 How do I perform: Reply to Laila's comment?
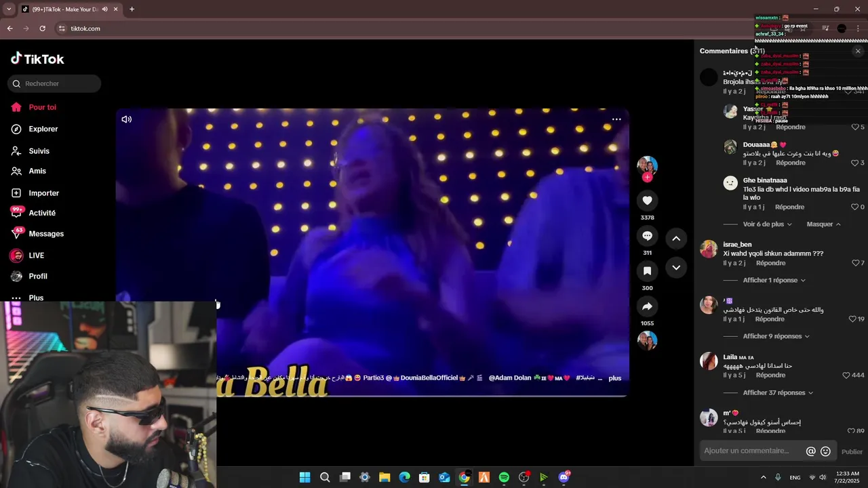[771, 375]
